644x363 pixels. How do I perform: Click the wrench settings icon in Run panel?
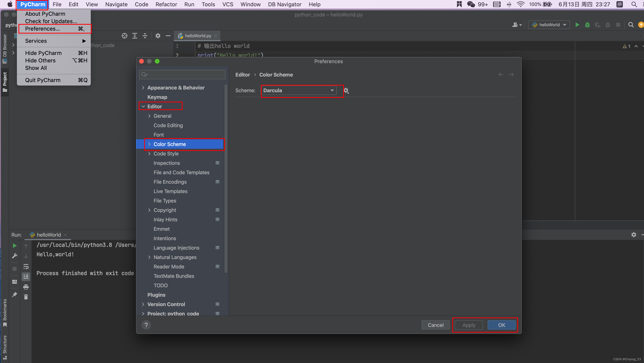[15, 256]
